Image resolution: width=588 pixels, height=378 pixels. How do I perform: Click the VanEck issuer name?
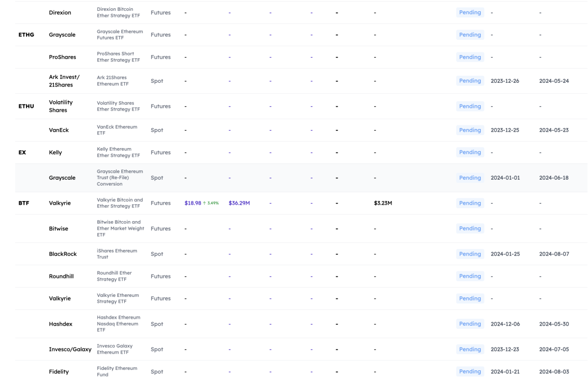click(x=59, y=130)
